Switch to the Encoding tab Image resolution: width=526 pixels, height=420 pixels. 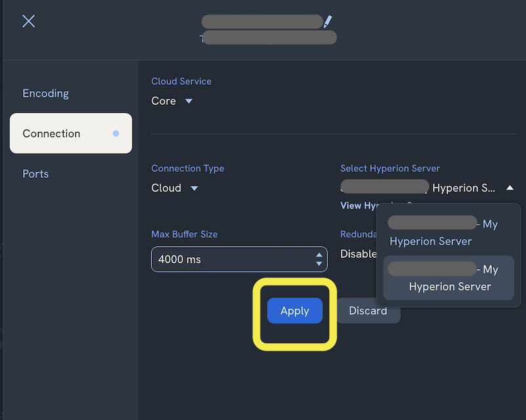tap(45, 93)
